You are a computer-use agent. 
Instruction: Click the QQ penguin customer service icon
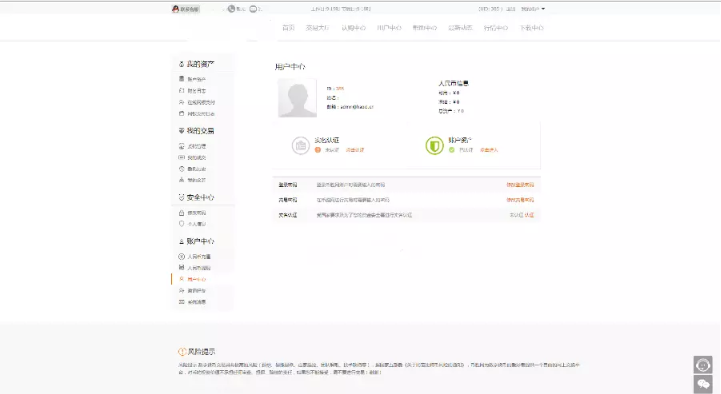point(175,9)
